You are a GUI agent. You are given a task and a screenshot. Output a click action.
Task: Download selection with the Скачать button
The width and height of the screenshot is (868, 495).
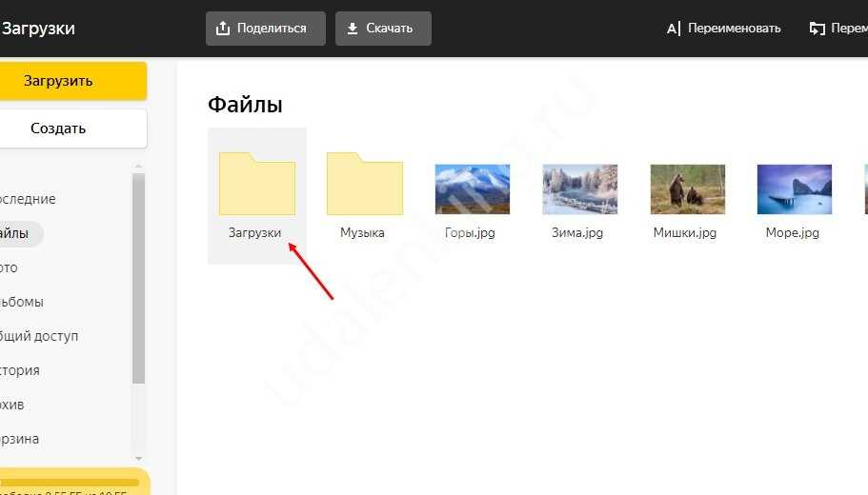pos(383,29)
